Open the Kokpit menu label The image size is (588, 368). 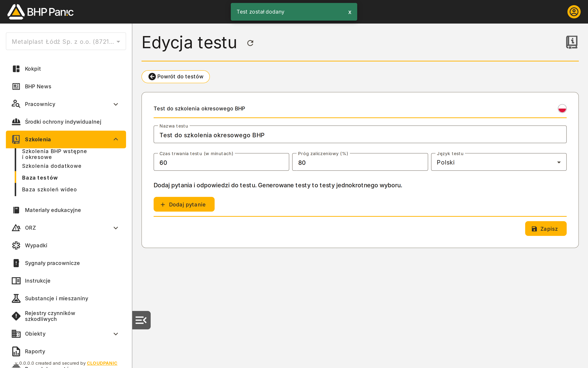(x=33, y=69)
